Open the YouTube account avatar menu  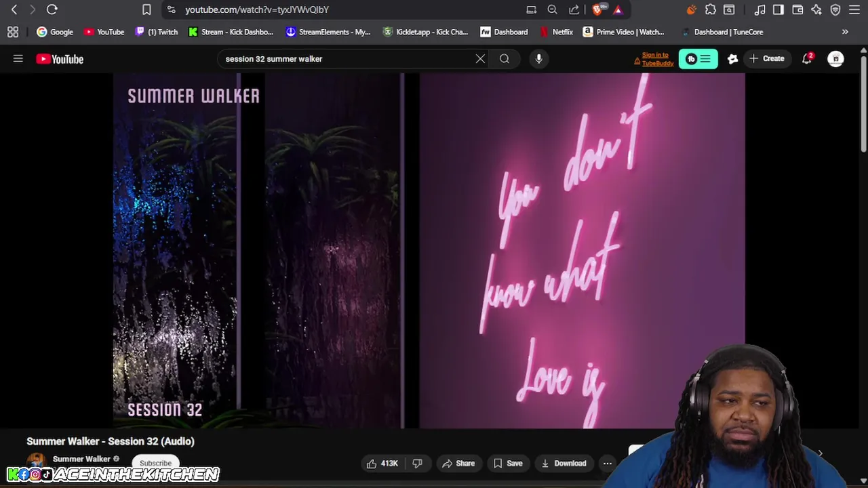(835, 59)
